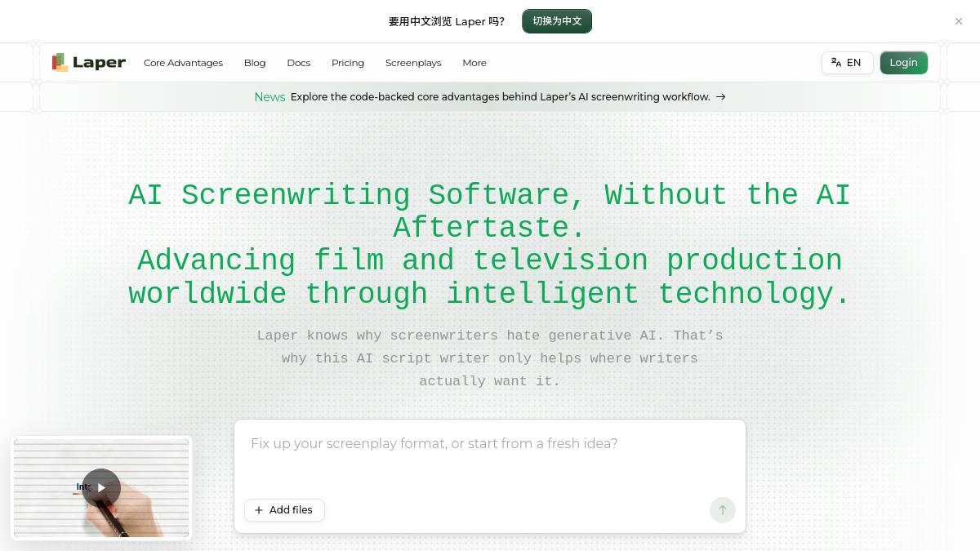Open Screenplays in navigation bar

click(x=413, y=63)
